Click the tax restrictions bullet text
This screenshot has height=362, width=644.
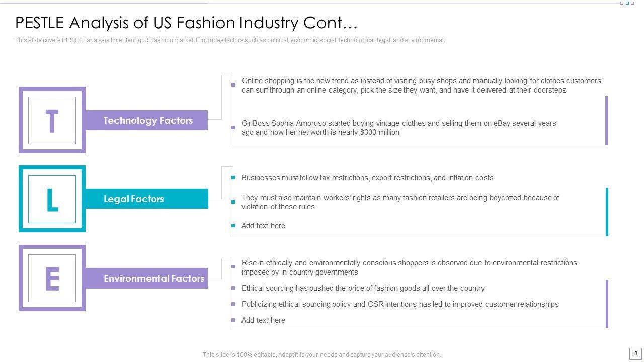point(367,178)
